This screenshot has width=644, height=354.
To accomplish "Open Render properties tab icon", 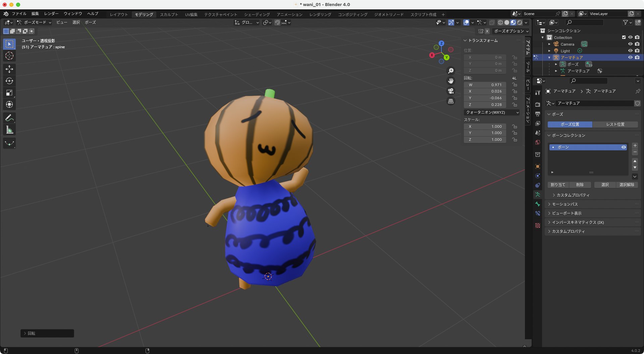I will pos(538,104).
